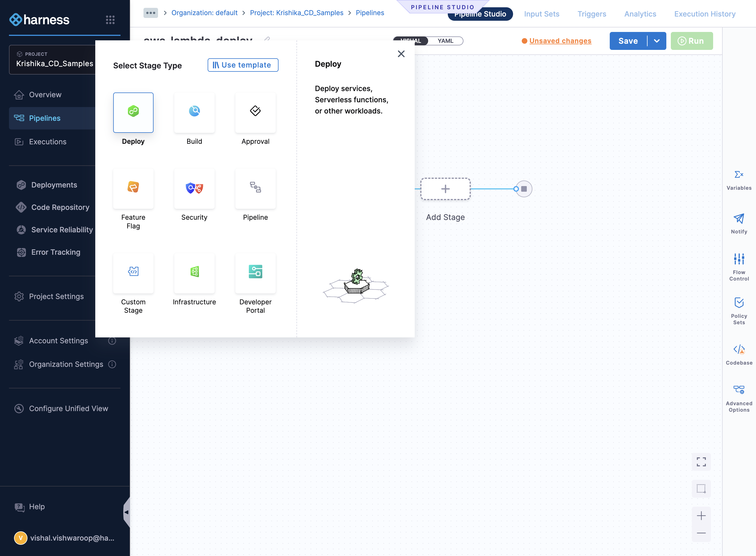Open the Flow Control panel
This screenshot has height=556, width=756.
coord(739,267)
